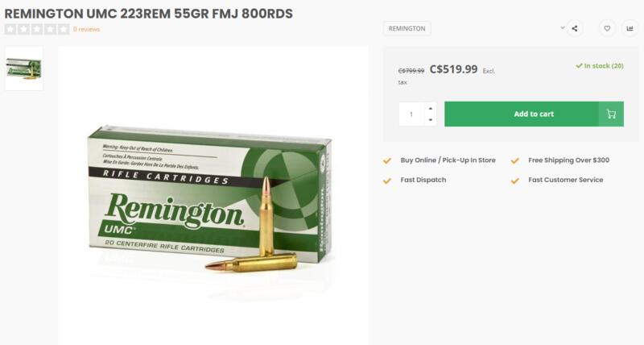
Task: Click the quantity input field
Action: pyautogui.click(x=412, y=114)
